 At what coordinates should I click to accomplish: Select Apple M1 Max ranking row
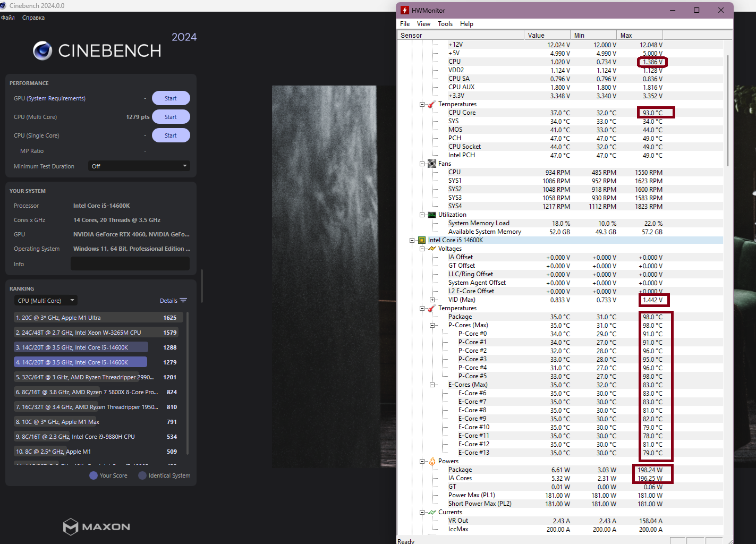click(98, 422)
